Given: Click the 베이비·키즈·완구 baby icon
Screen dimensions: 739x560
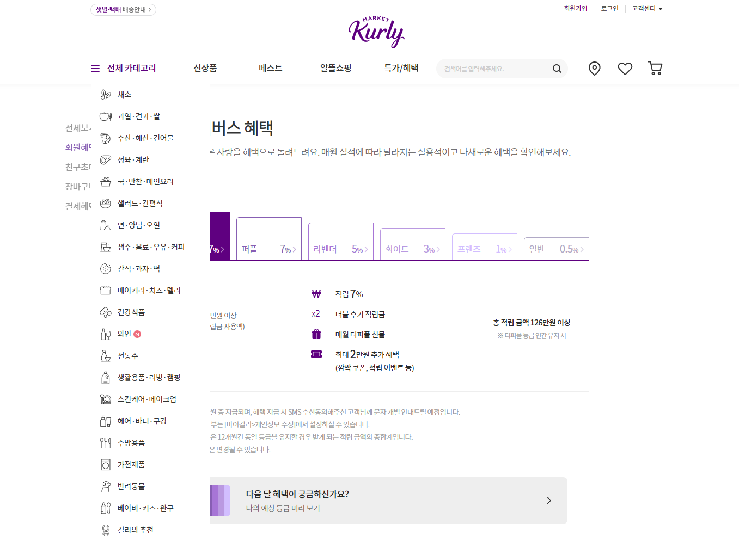Looking at the screenshot, I should coord(106,508).
